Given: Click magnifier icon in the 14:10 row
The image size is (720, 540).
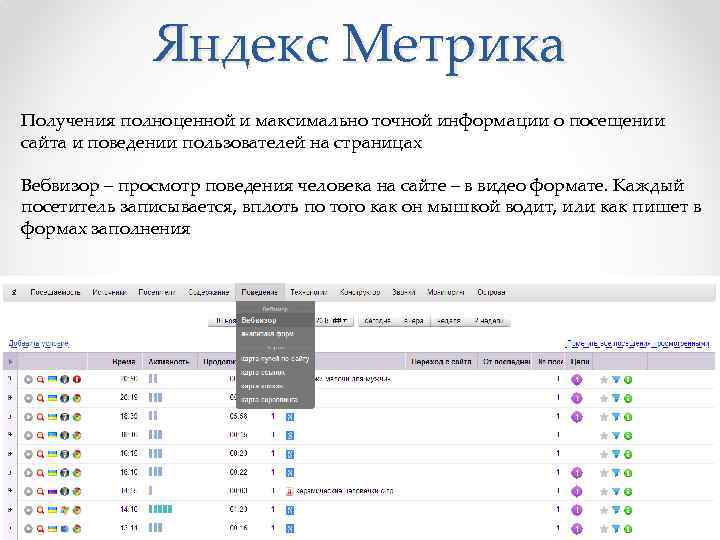Looking at the screenshot, I should pyautogui.click(x=40, y=510).
